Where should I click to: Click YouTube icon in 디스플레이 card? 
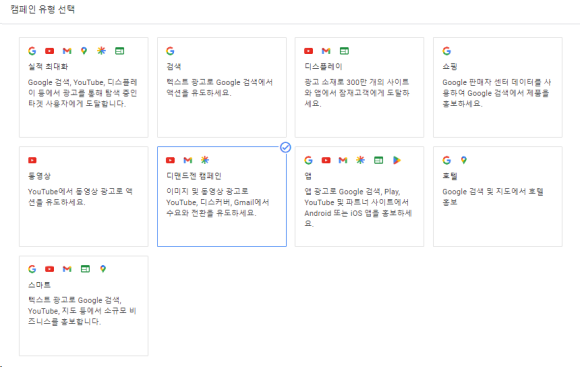pyautogui.click(x=308, y=51)
